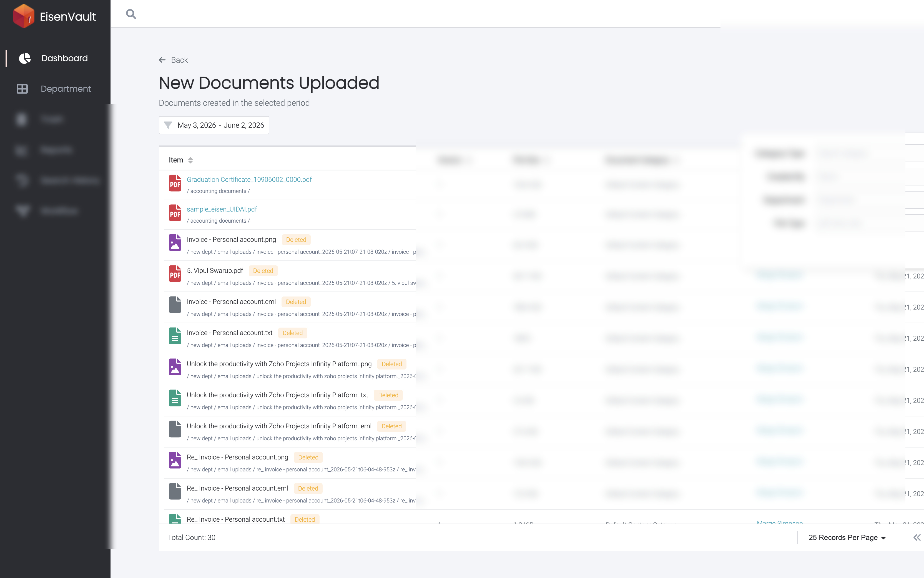Viewport: 924px width, 578px height.
Task: Click the New Documents Uploaded heading
Action: tap(269, 83)
